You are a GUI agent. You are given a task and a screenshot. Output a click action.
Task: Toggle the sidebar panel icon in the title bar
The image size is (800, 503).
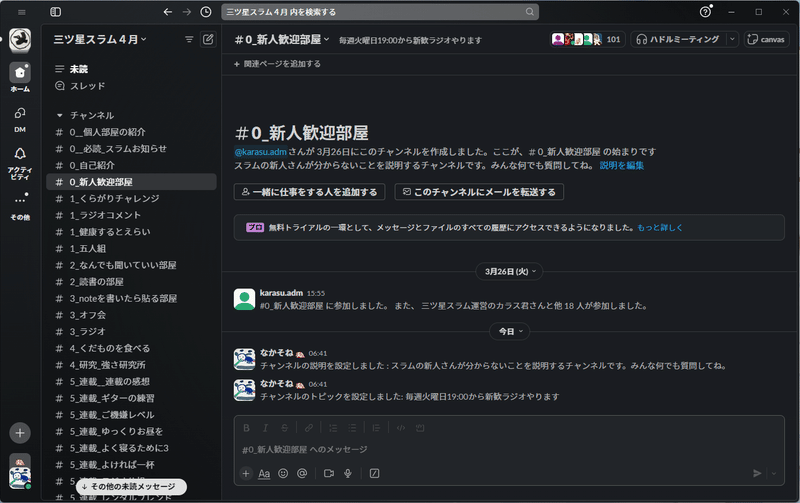point(56,12)
